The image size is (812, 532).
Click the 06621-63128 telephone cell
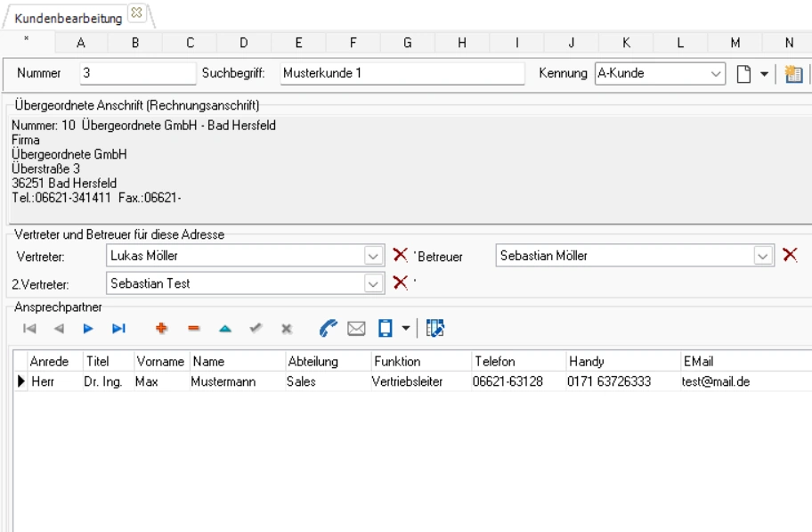point(519,381)
